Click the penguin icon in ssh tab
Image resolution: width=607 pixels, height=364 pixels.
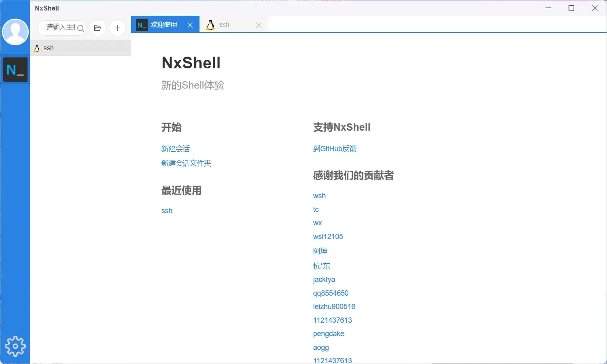(210, 25)
